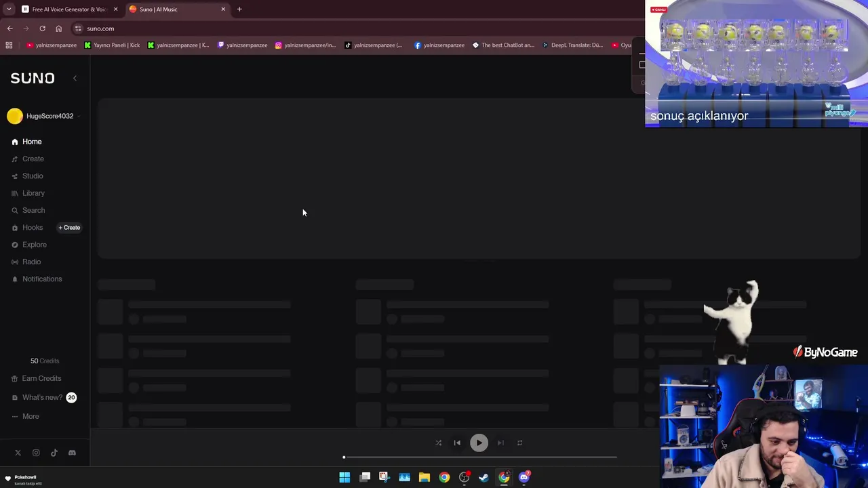This screenshot has width=868, height=488.
Task: Open the Explore page
Action: (29, 245)
